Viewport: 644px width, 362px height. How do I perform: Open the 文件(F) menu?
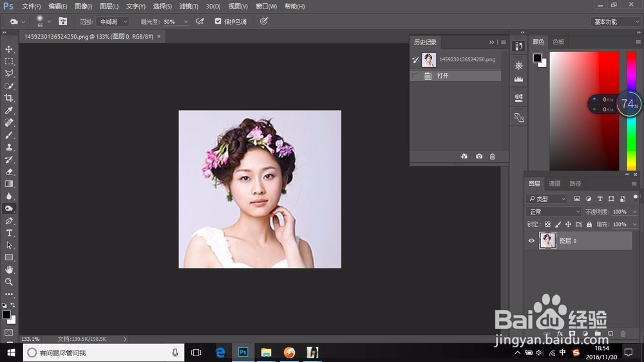[31, 6]
